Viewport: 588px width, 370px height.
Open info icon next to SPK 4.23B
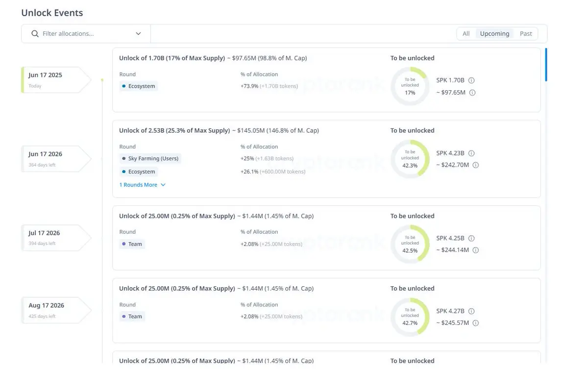pyautogui.click(x=471, y=153)
